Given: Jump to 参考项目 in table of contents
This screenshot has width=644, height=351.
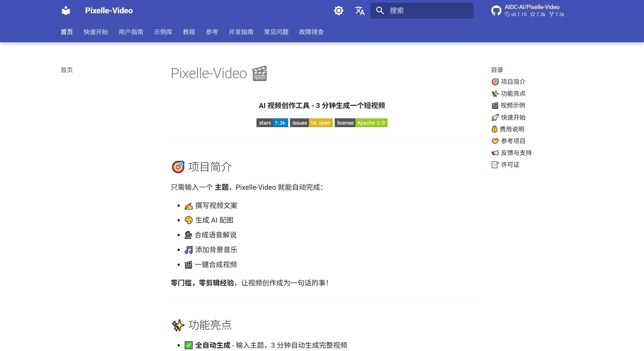Looking at the screenshot, I should coord(508,141).
